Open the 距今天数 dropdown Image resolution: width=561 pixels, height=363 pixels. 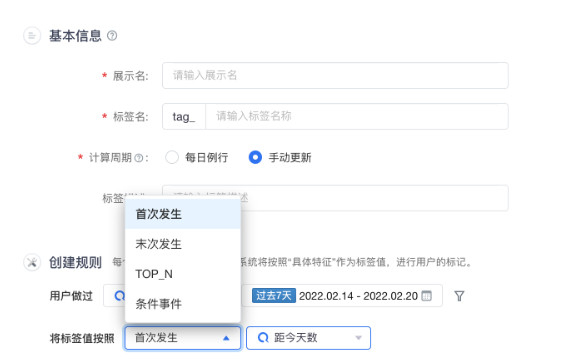pyautogui.click(x=308, y=338)
